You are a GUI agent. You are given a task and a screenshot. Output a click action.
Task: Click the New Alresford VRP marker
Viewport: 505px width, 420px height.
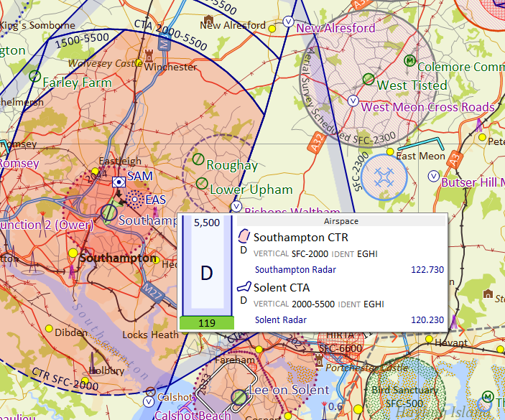288,22
